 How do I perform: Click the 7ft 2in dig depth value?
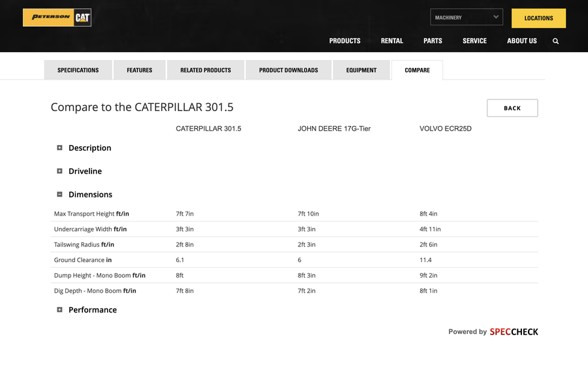pyautogui.click(x=306, y=291)
